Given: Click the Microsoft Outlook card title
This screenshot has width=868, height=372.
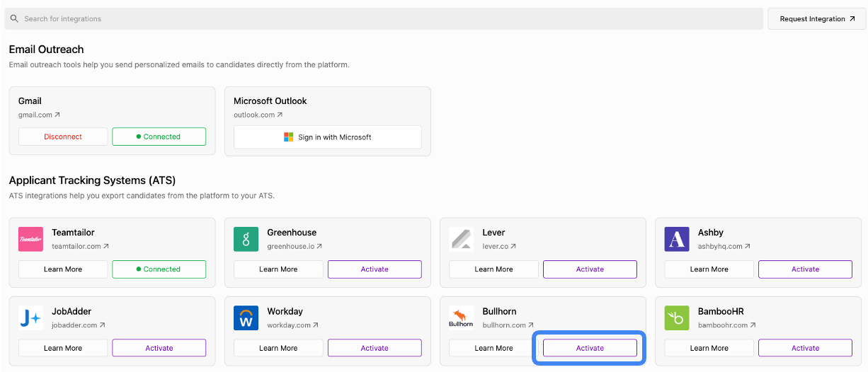Looking at the screenshot, I should pos(270,101).
